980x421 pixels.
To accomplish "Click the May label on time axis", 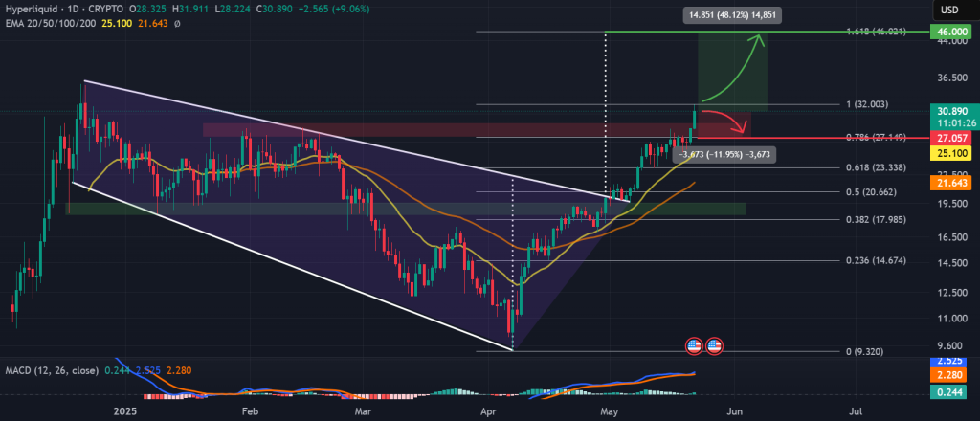I will (608, 411).
